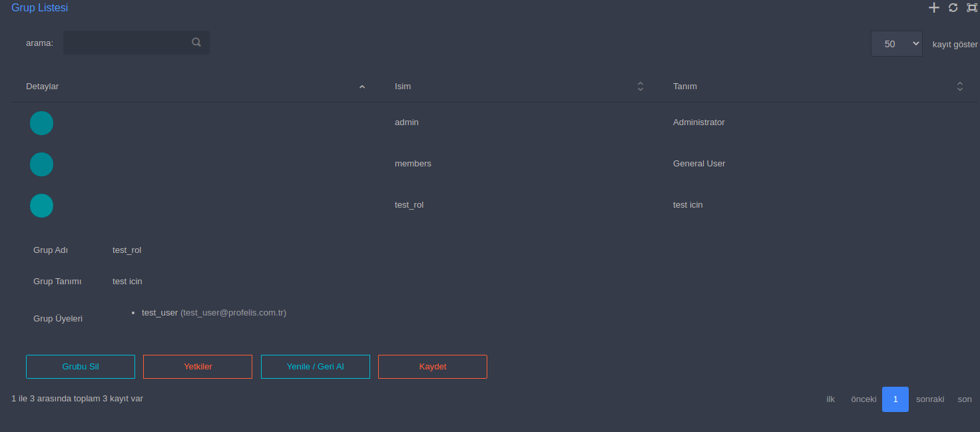The height and width of the screenshot is (432, 980).
Task: Open Yetkiler permissions button
Action: (198, 367)
